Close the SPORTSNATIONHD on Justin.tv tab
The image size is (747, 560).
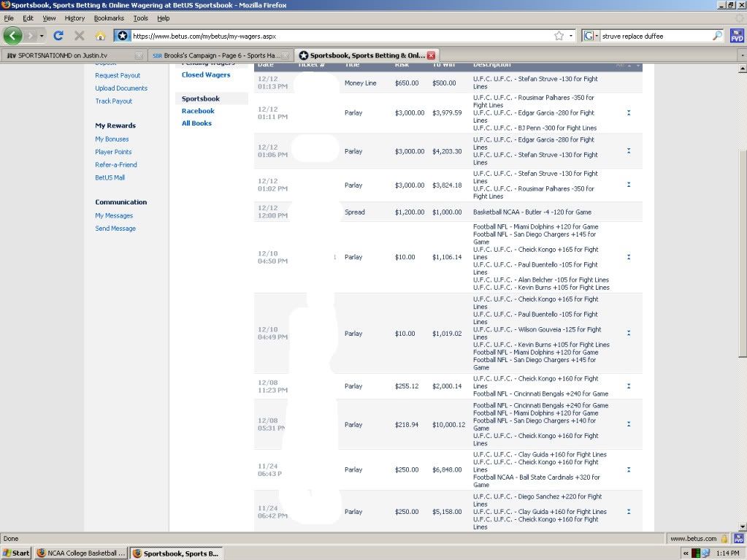[139, 55]
